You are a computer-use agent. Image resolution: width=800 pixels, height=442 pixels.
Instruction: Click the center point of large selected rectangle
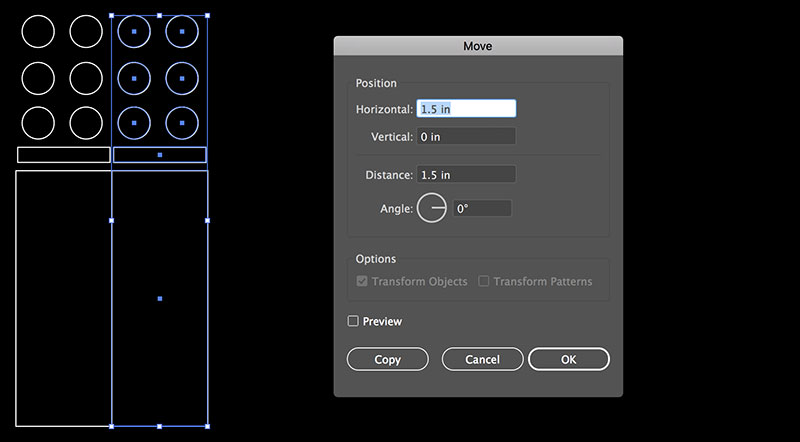[x=160, y=298]
